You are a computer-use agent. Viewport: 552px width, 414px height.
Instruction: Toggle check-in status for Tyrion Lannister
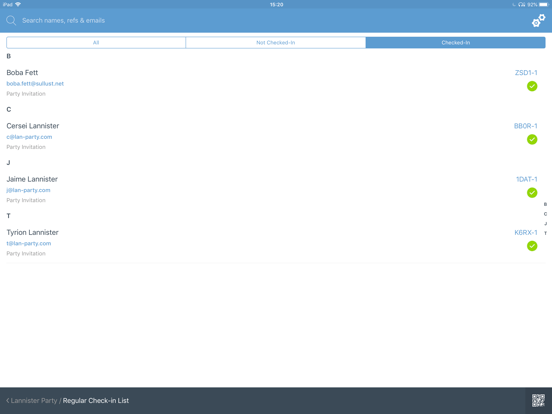click(x=532, y=246)
